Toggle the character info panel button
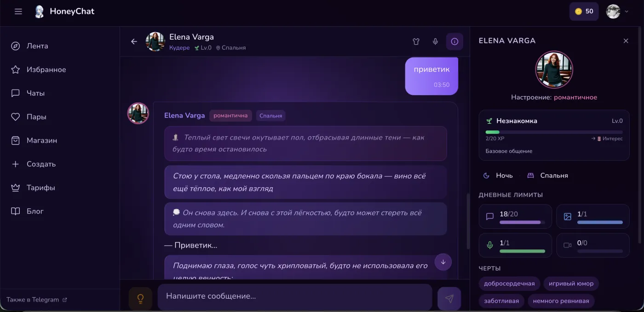 (454, 41)
